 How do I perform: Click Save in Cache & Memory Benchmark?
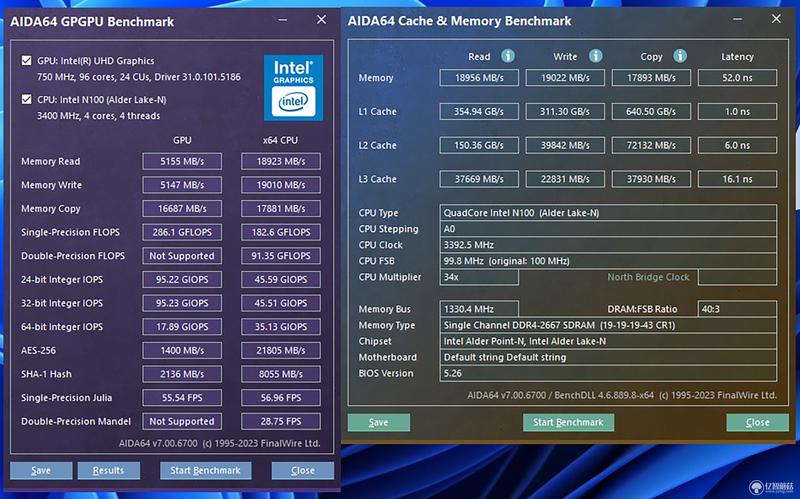[379, 422]
